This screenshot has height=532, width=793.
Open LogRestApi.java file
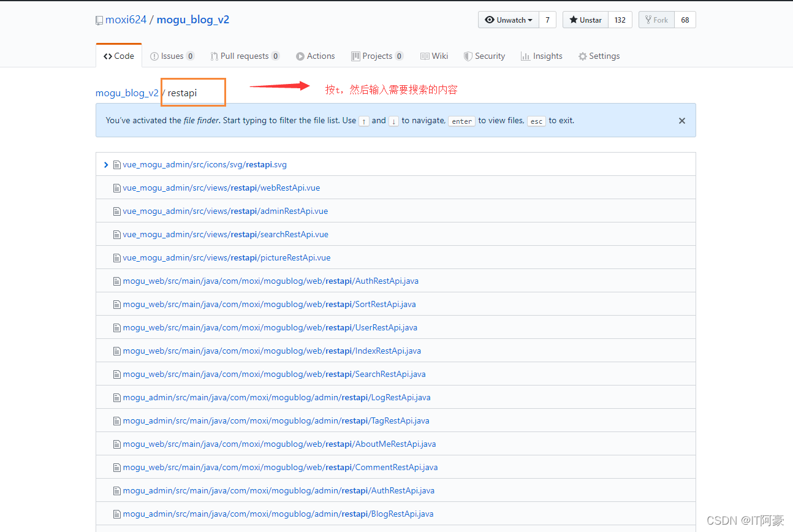(x=276, y=397)
